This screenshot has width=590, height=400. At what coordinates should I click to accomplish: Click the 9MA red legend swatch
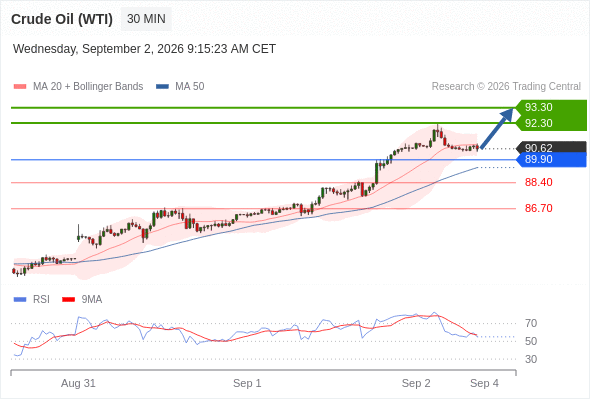[68, 300]
